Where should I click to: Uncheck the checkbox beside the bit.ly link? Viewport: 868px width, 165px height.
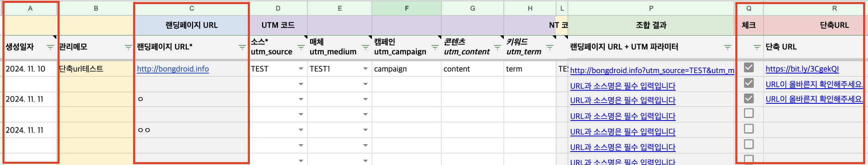(749, 67)
